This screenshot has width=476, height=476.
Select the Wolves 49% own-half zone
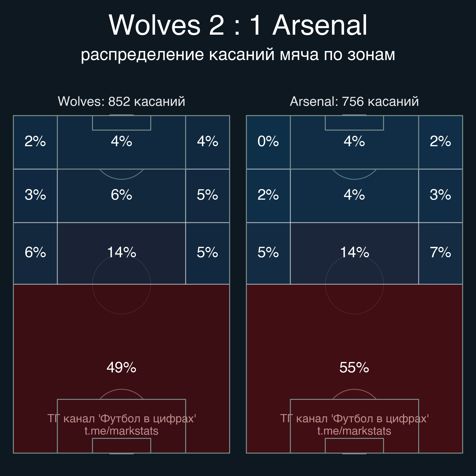[x=121, y=367]
